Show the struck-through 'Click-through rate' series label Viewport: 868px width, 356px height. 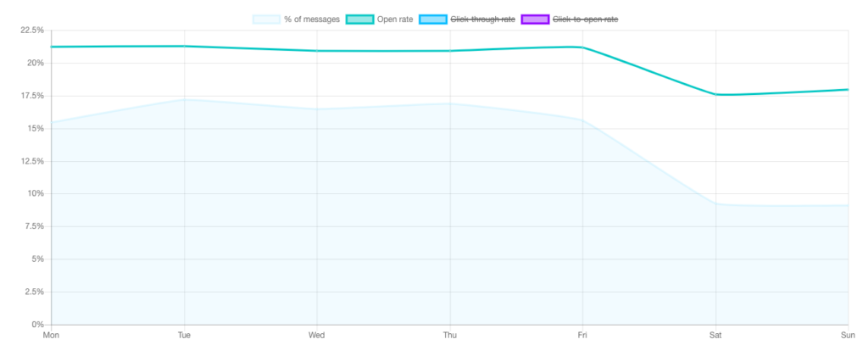483,19
